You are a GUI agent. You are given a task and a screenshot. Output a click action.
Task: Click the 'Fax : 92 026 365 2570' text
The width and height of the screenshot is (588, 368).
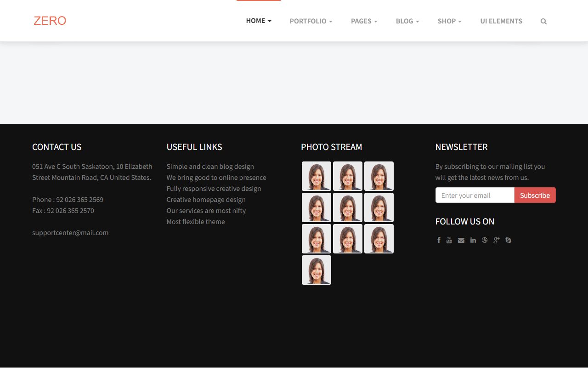(63, 211)
